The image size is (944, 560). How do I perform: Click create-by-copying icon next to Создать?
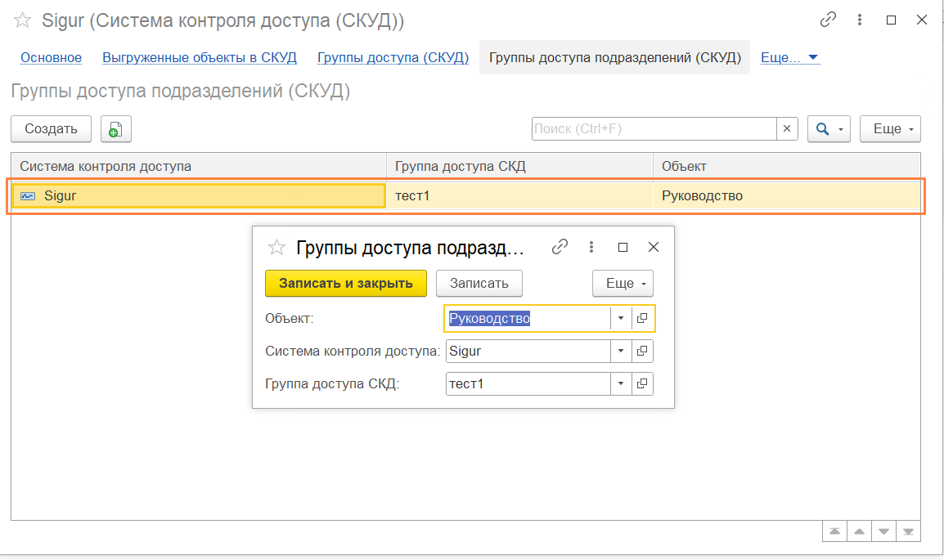click(x=116, y=129)
